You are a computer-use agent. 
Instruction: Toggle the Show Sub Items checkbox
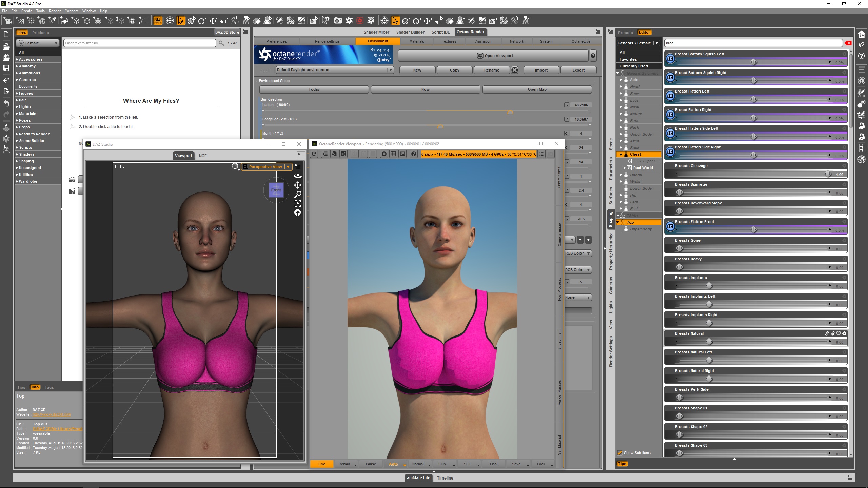click(620, 453)
